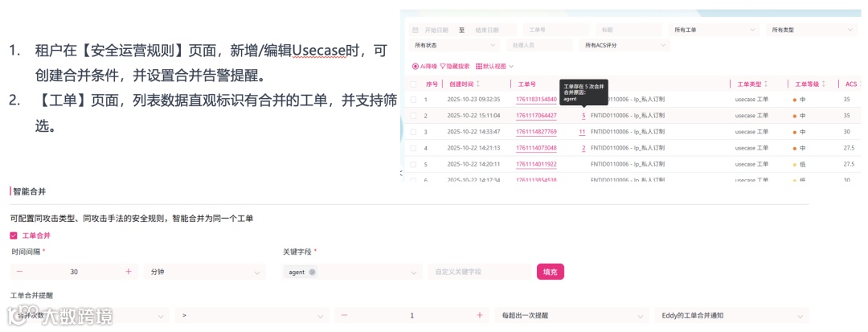Increase the 时间间隔 value with plus
The height and width of the screenshot is (332, 868).
(x=129, y=272)
